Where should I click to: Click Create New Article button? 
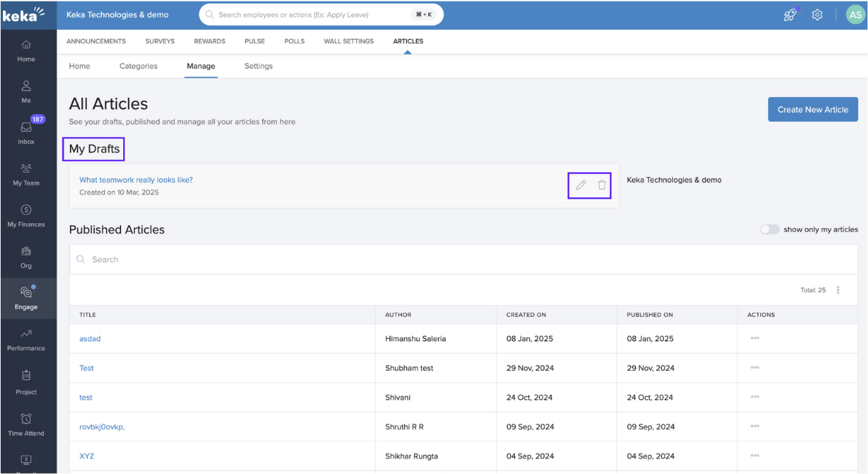pyautogui.click(x=813, y=110)
